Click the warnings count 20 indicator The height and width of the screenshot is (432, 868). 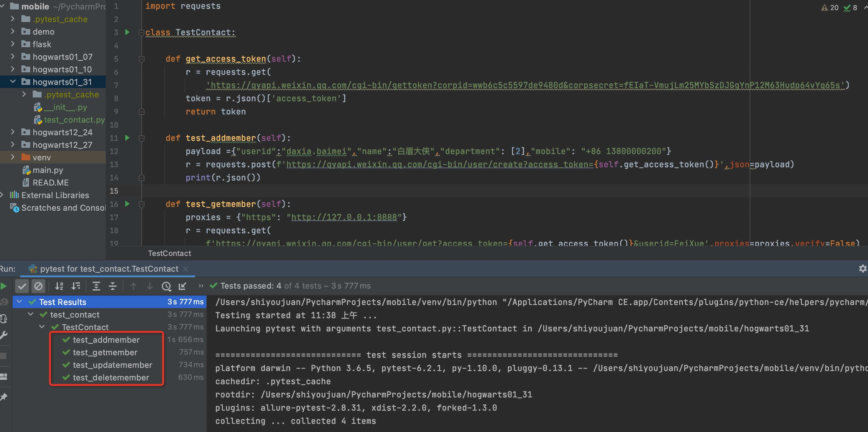pyautogui.click(x=829, y=8)
